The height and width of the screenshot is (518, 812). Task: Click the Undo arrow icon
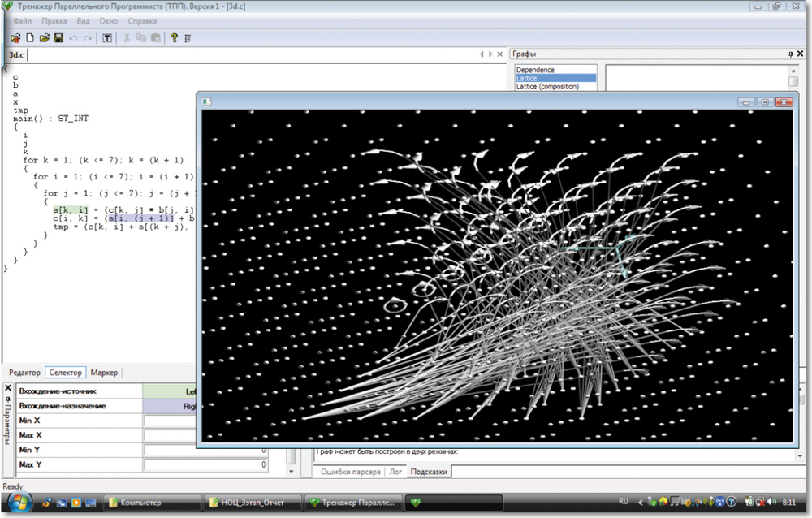pos(73,38)
